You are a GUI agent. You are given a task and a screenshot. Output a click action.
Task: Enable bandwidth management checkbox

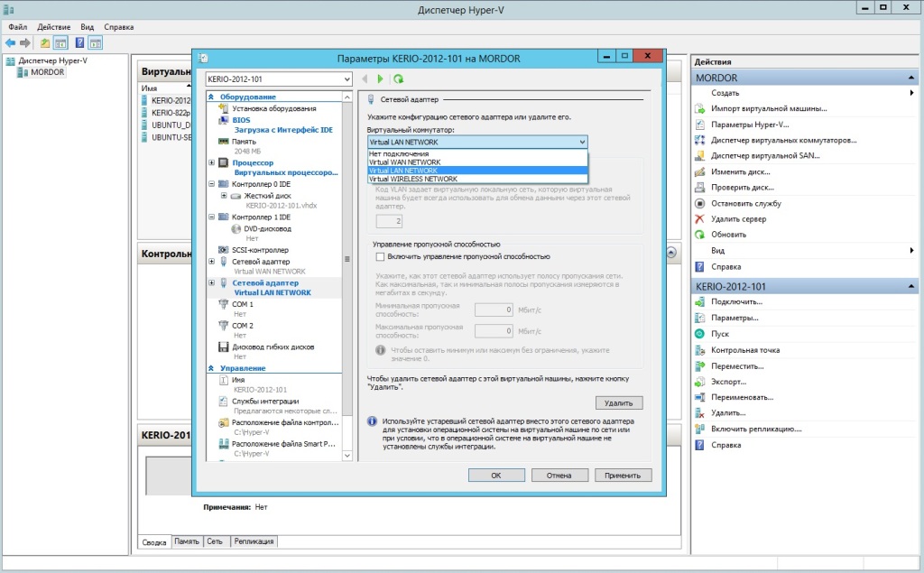(380, 257)
